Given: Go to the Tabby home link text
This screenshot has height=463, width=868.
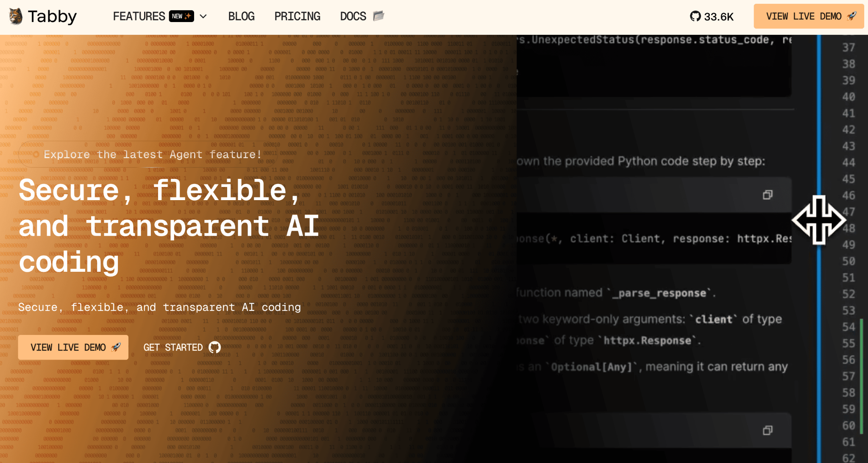Looking at the screenshot, I should [x=52, y=17].
